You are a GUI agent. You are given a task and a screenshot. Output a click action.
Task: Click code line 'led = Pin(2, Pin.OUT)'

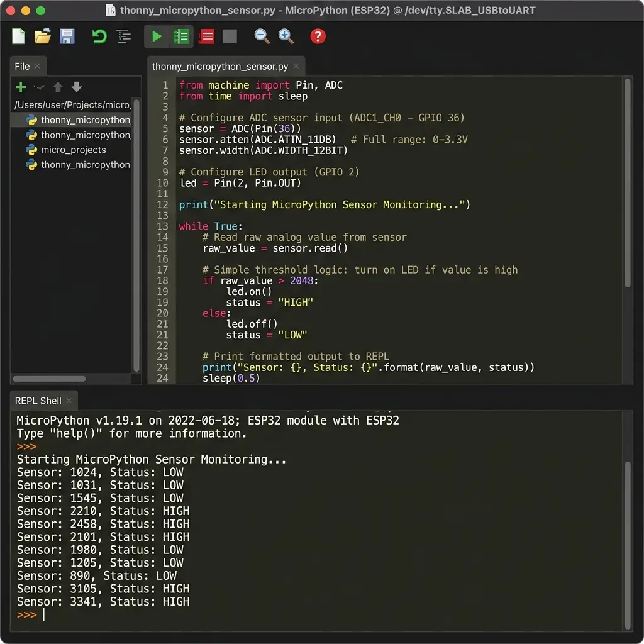point(240,183)
